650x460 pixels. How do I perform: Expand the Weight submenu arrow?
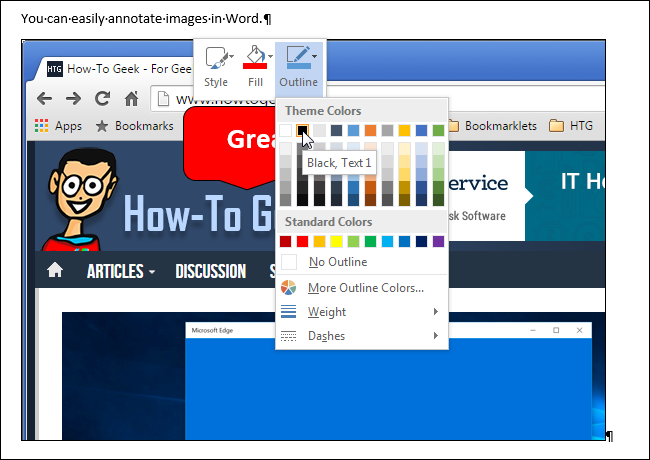436,312
